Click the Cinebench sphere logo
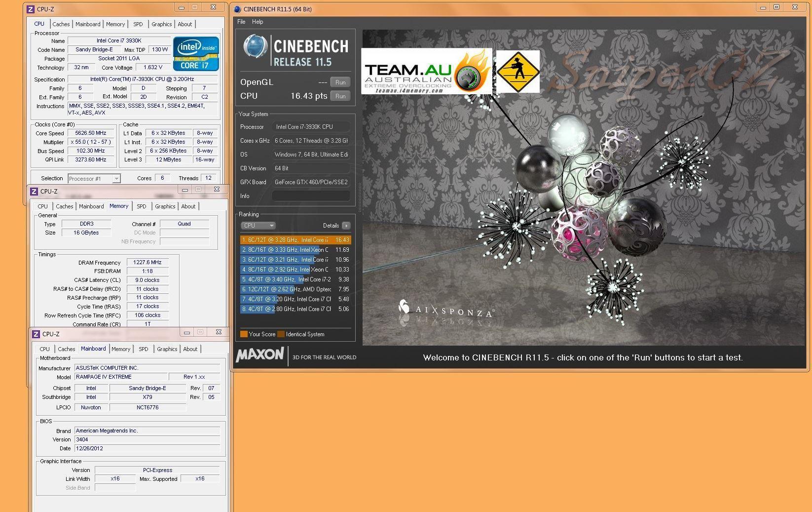The image size is (812, 512). pyautogui.click(x=256, y=47)
